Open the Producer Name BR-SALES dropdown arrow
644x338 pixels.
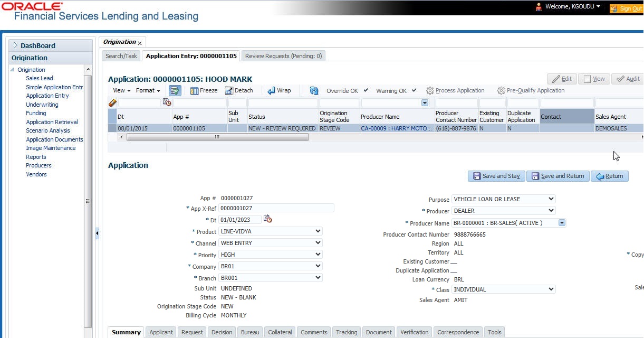pos(562,223)
